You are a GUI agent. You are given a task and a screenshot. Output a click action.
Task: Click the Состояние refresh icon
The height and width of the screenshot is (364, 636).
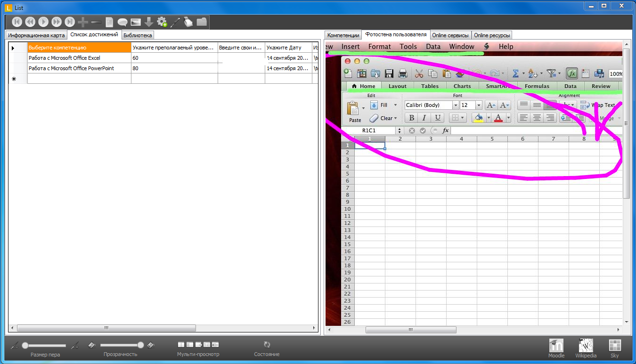click(x=267, y=345)
